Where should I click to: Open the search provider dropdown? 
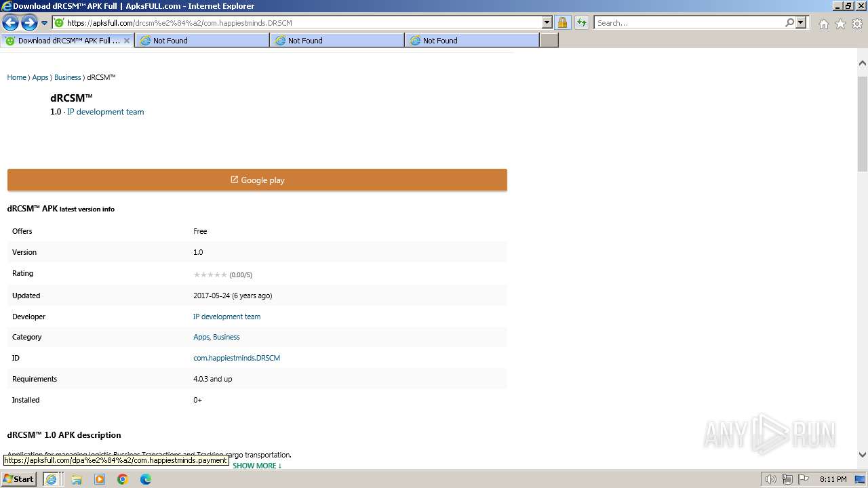tap(801, 23)
